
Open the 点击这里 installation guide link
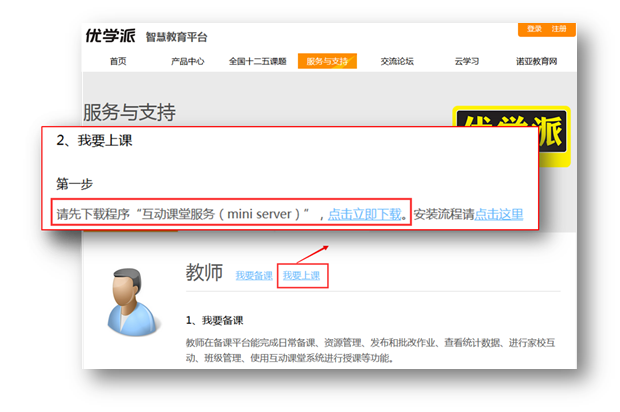point(498,213)
